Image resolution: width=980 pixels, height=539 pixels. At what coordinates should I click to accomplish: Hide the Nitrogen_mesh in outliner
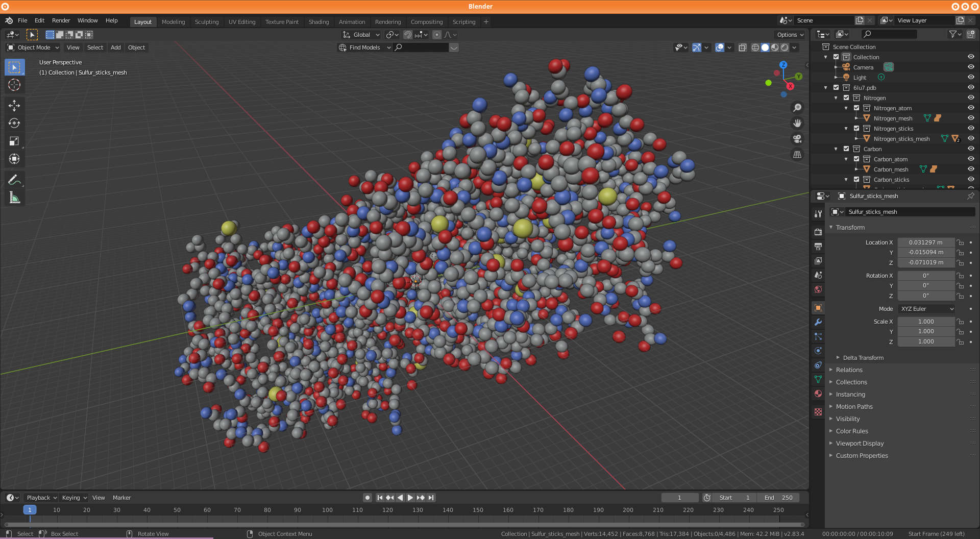click(x=971, y=118)
